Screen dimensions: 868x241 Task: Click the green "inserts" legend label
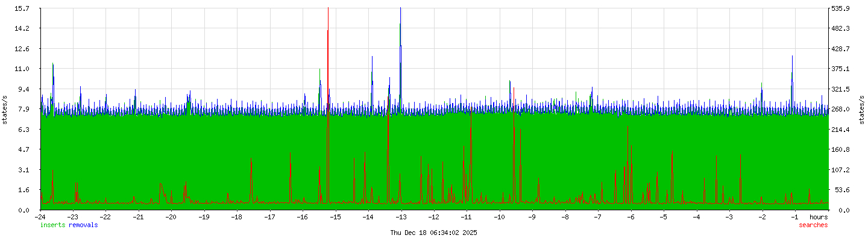[x=54, y=225]
